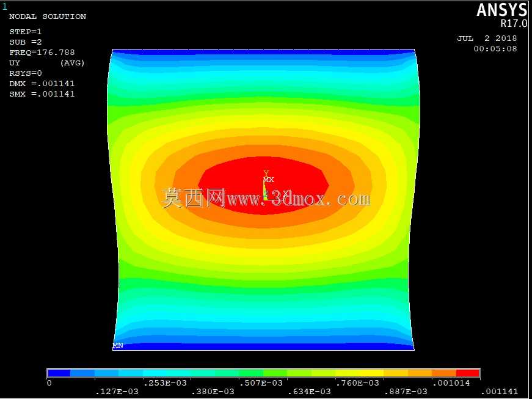Click legend value .001014
532x399 pixels.
tap(451, 383)
